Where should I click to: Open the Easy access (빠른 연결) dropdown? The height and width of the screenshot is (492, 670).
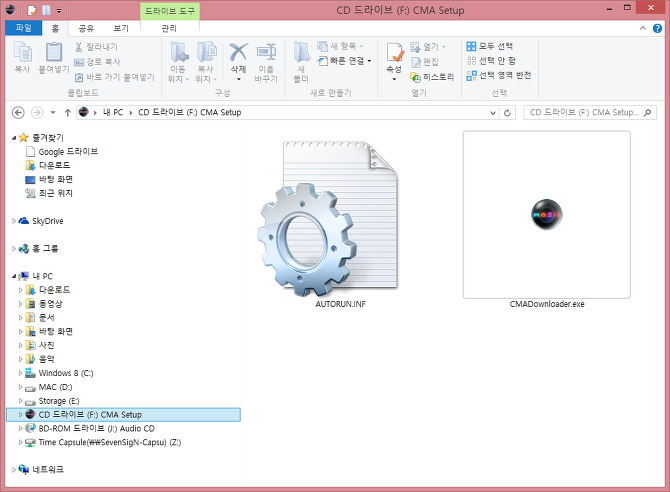point(345,61)
